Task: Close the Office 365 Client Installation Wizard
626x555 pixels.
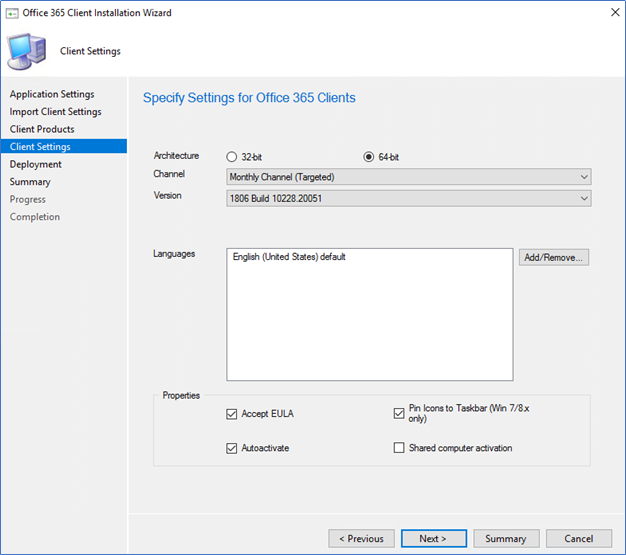Action: pyautogui.click(x=615, y=12)
